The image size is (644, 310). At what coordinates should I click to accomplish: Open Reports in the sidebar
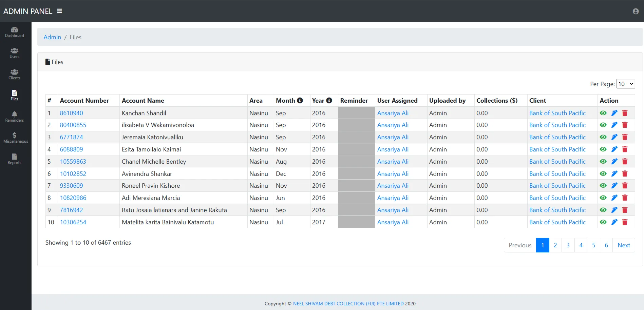click(x=15, y=159)
